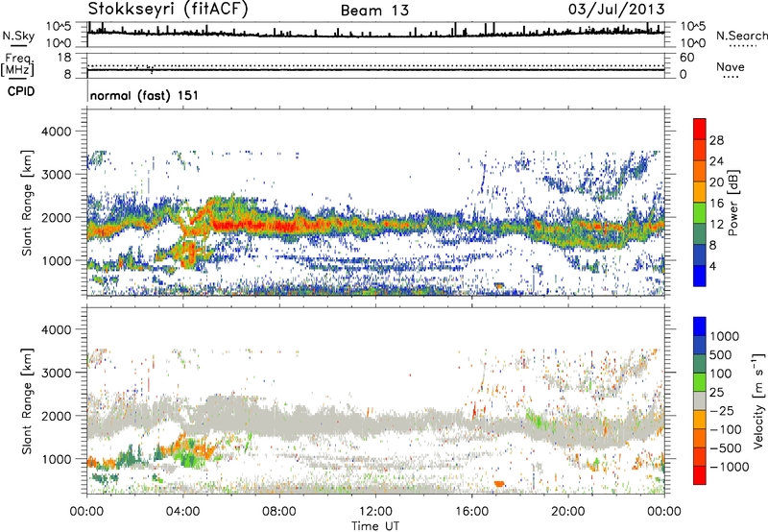Screen dimensions: 768x532
Task: Click the Stokkseyri (fitACF) plot title
Action: coord(168,9)
